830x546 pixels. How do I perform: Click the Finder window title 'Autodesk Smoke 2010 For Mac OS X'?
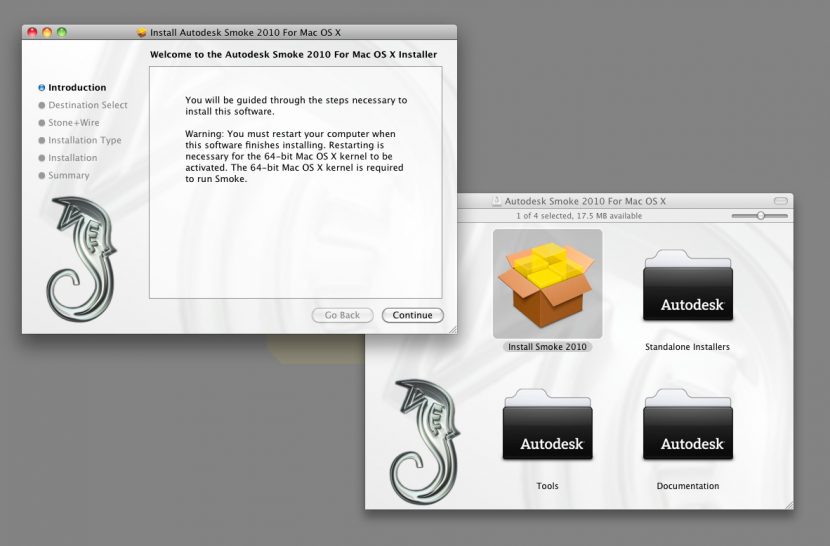click(585, 201)
